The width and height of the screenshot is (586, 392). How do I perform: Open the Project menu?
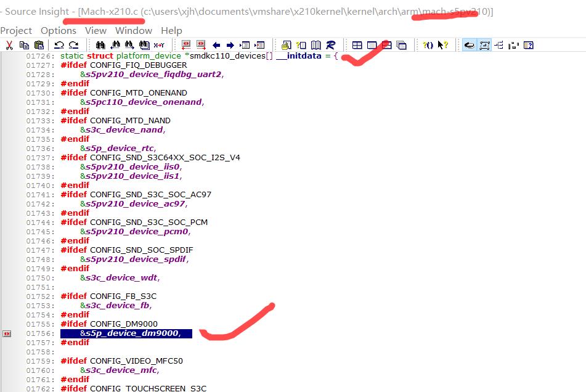(16, 31)
